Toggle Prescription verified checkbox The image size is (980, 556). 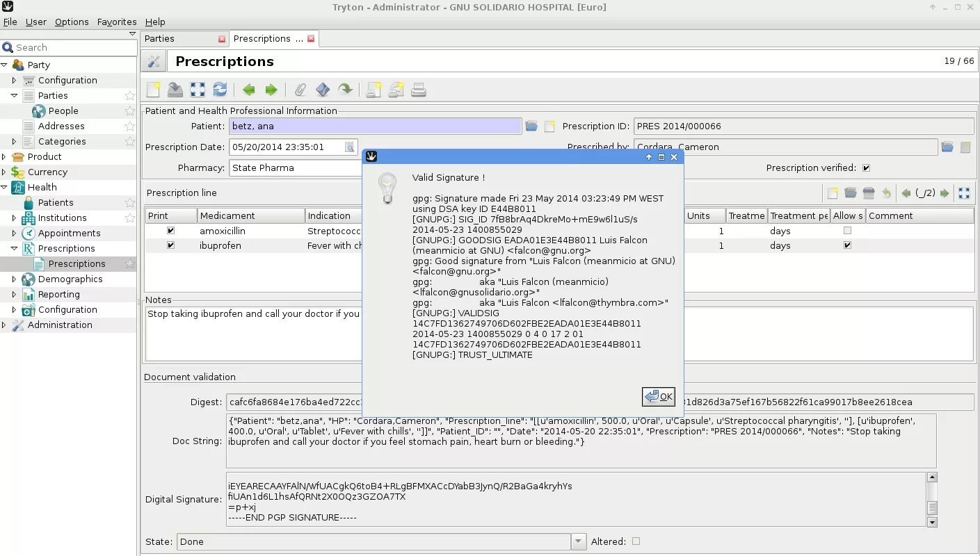[x=866, y=167]
